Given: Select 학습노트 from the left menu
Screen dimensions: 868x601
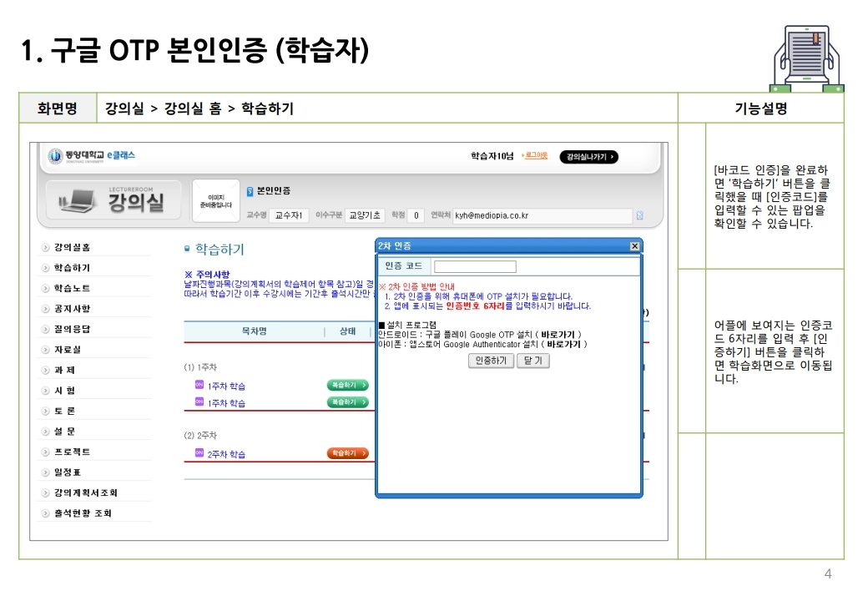Looking at the screenshot, I should point(72,288).
